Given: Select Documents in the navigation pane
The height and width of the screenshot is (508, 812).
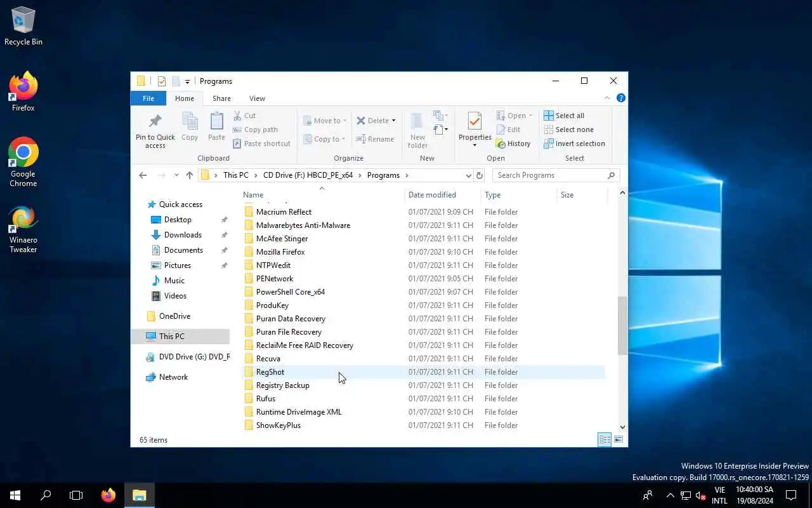Looking at the screenshot, I should pos(183,250).
